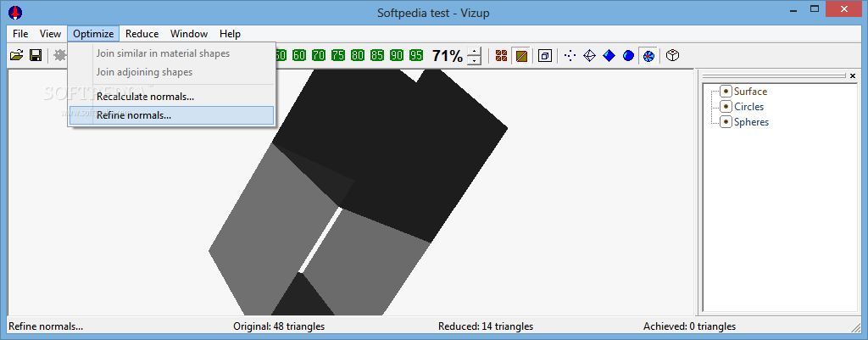Click the open file folder icon

pos(17,55)
